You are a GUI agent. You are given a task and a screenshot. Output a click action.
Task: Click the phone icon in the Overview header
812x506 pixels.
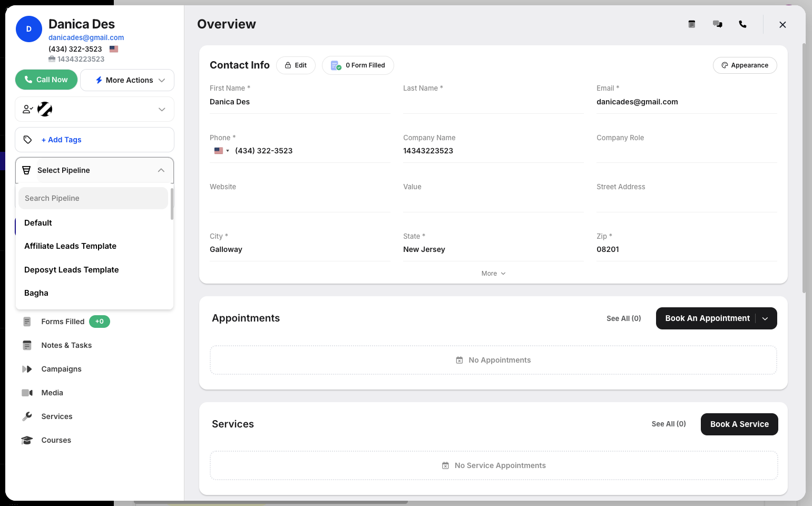(x=742, y=24)
